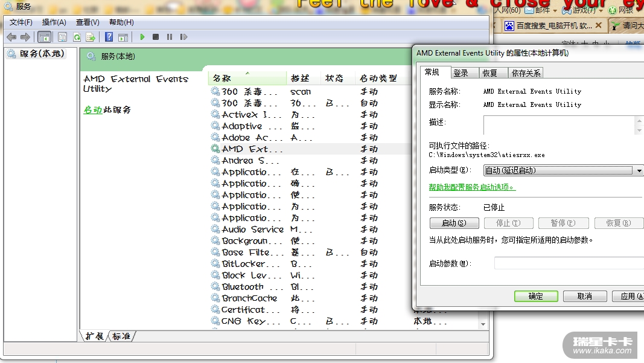The width and height of the screenshot is (644, 363).
Task: Start the service with green play icon
Action: pos(142,37)
